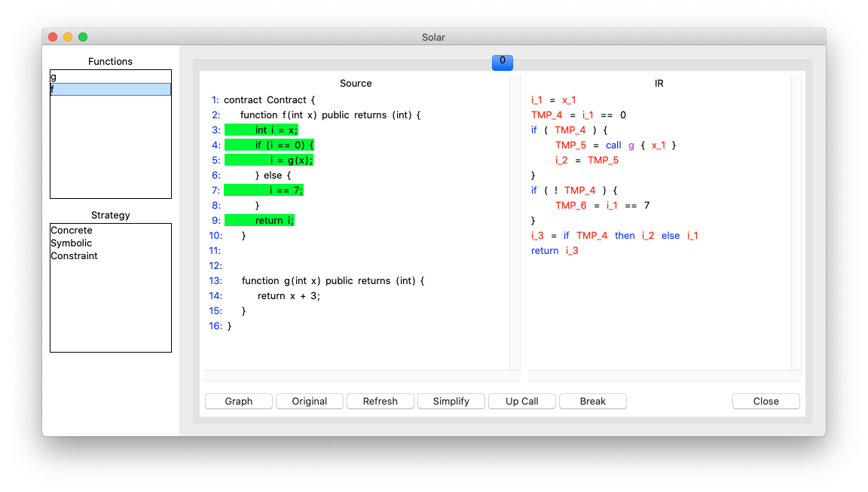Viewport: 868px width, 492px height.
Task: Select function g in Functions list
Action: coord(110,77)
